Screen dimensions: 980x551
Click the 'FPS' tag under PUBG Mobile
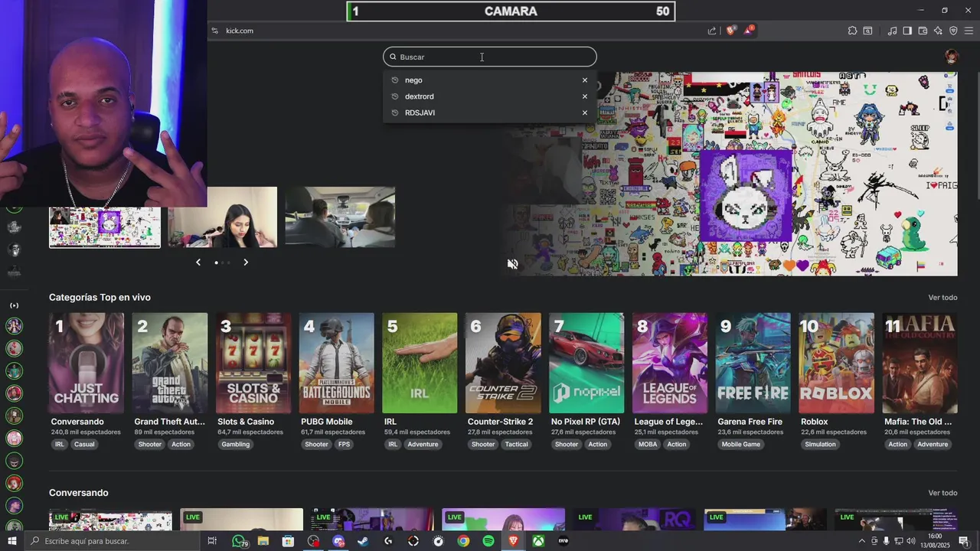(344, 445)
